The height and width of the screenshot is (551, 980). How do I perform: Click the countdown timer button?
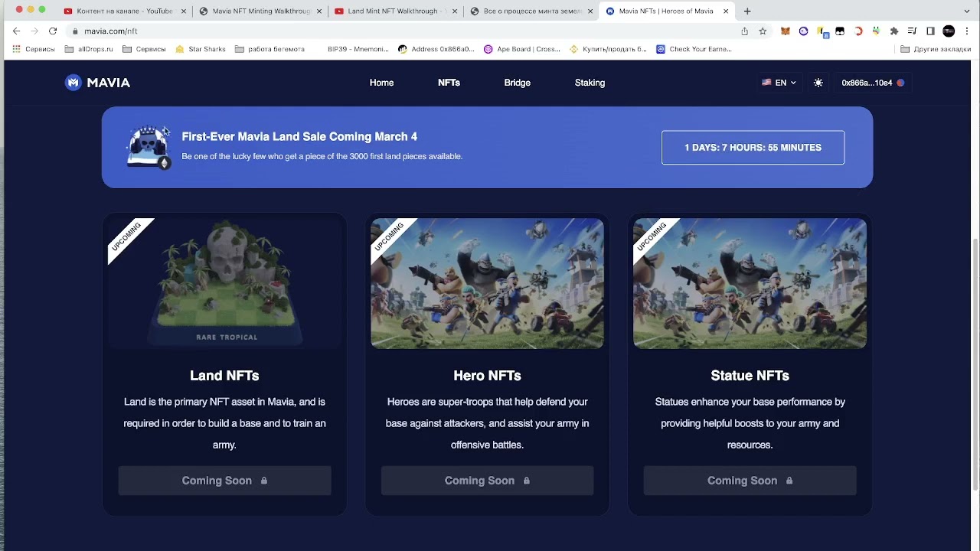coord(753,148)
